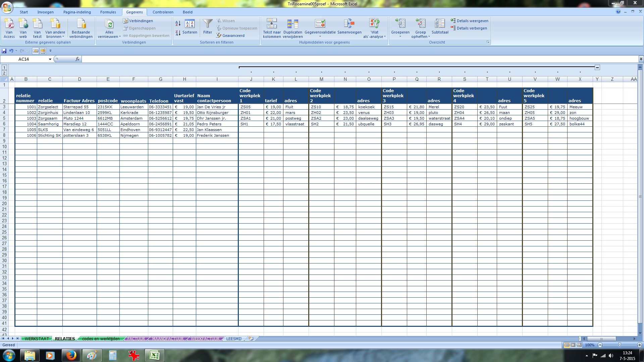Collapse the column group with the minus button
The width and height of the screenshot is (644, 362).
point(597,67)
